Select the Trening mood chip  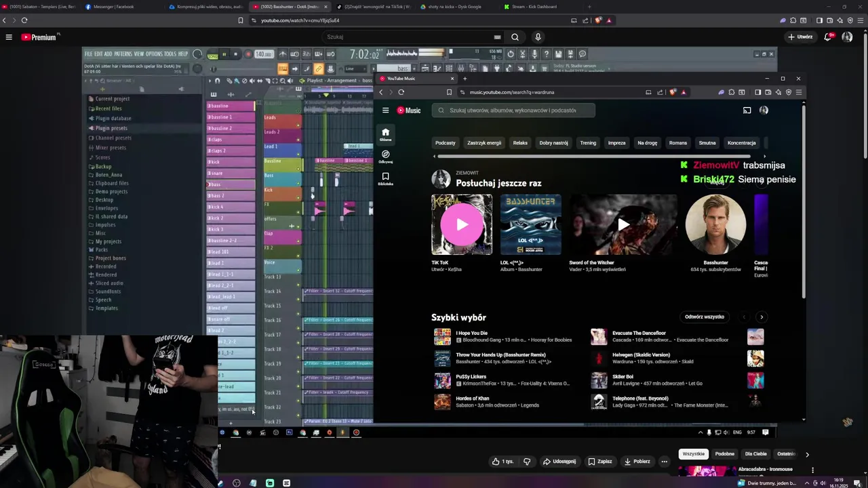click(x=588, y=143)
